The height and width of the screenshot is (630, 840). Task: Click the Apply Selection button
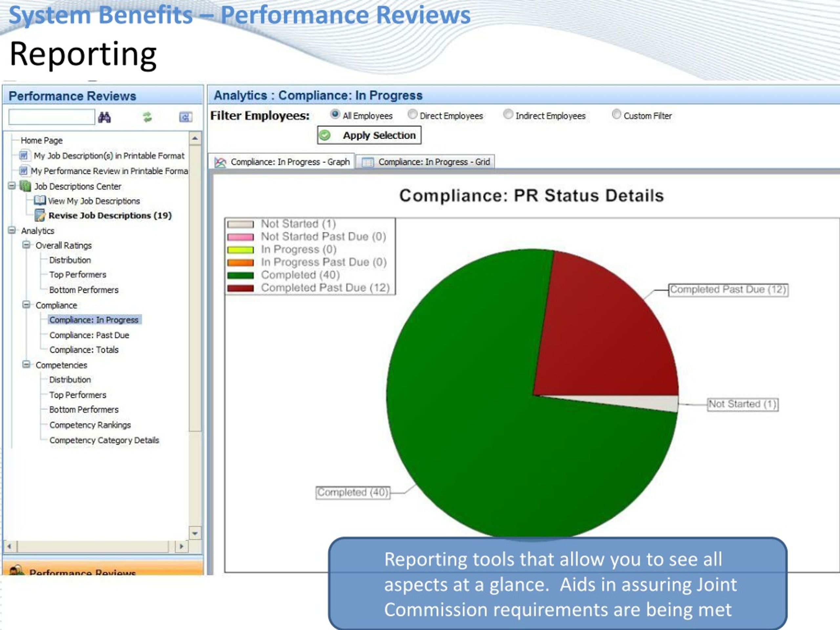pyautogui.click(x=369, y=135)
